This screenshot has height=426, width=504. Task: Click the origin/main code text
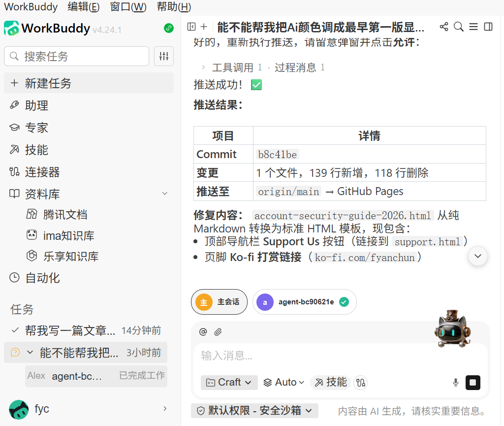288,192
